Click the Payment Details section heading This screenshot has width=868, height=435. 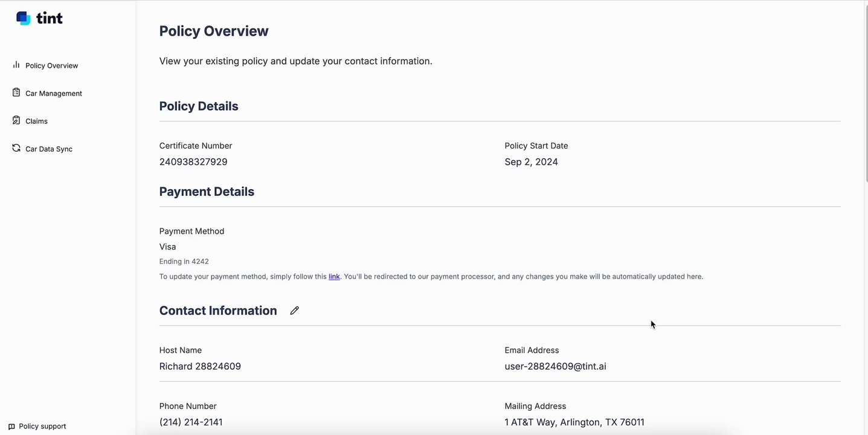pyautogui.click(x=207, y=192)
